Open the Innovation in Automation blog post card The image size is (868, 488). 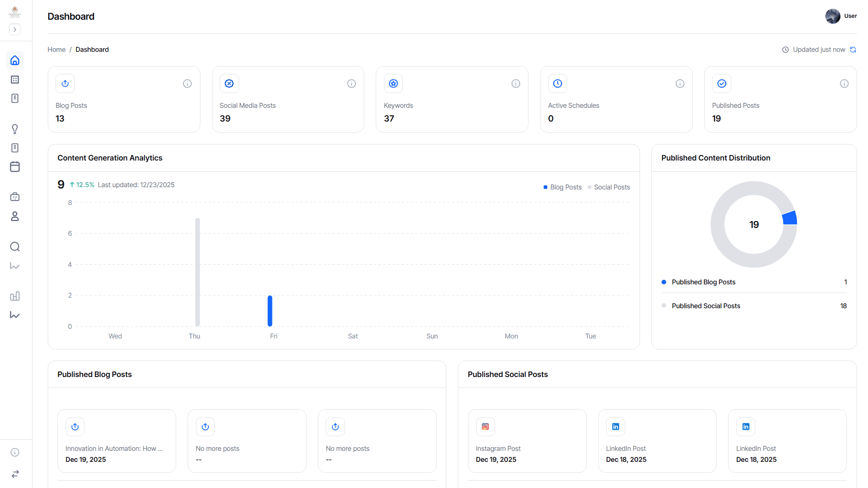pyautogui.click(x=117, y=440)
